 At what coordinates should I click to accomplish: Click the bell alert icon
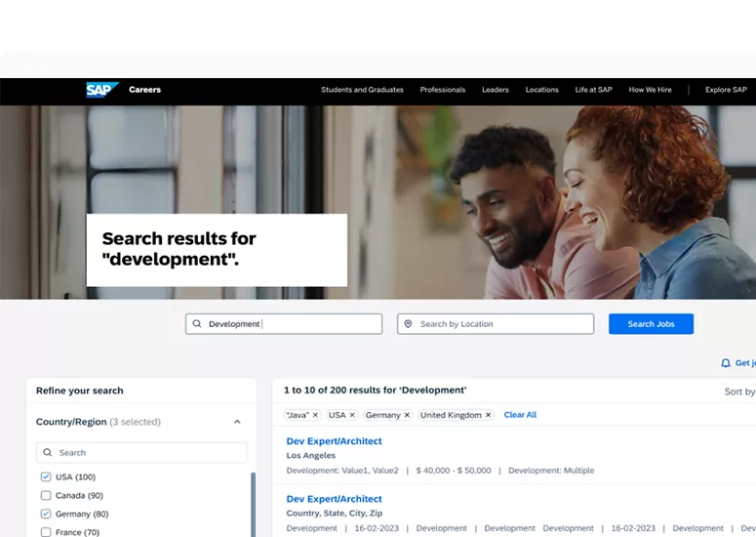(725, 363)
